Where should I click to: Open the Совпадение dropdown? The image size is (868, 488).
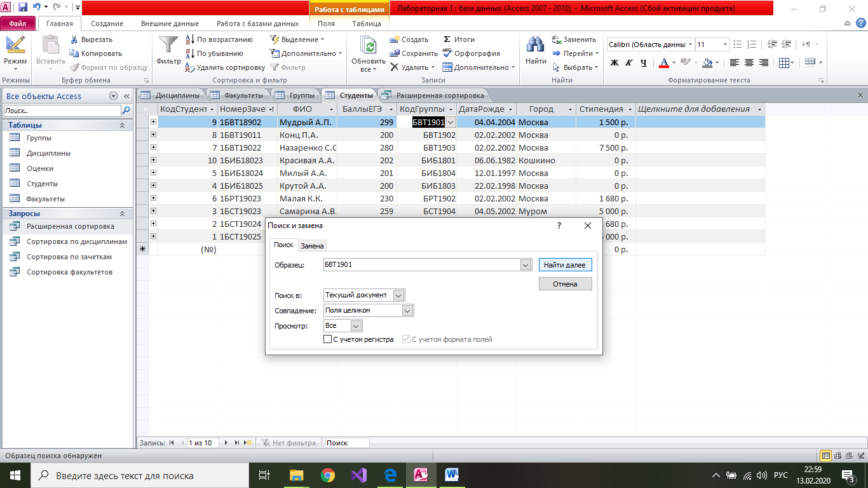point(408,310)
